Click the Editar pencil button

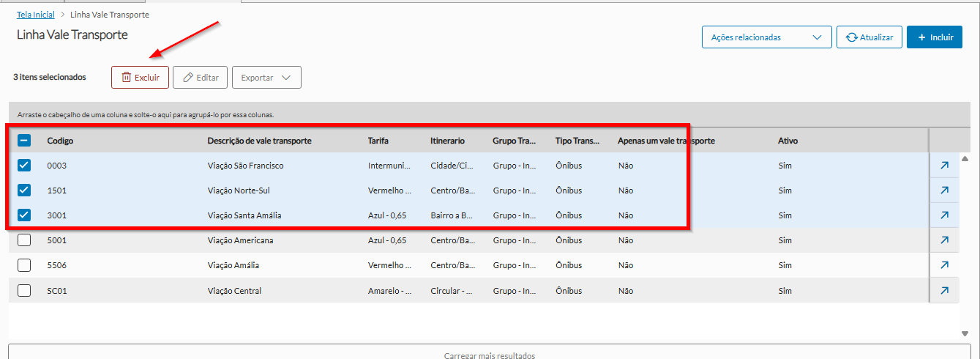point(200,78)
